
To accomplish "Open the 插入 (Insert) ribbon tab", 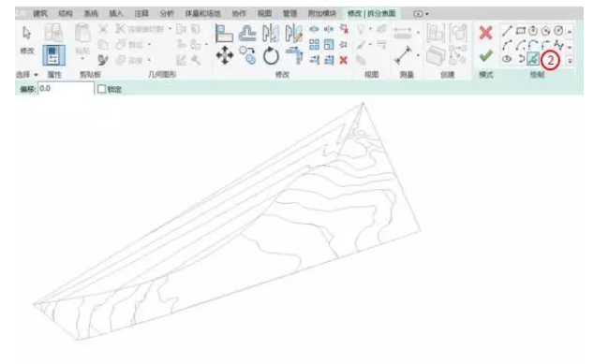I will point(116,14).
